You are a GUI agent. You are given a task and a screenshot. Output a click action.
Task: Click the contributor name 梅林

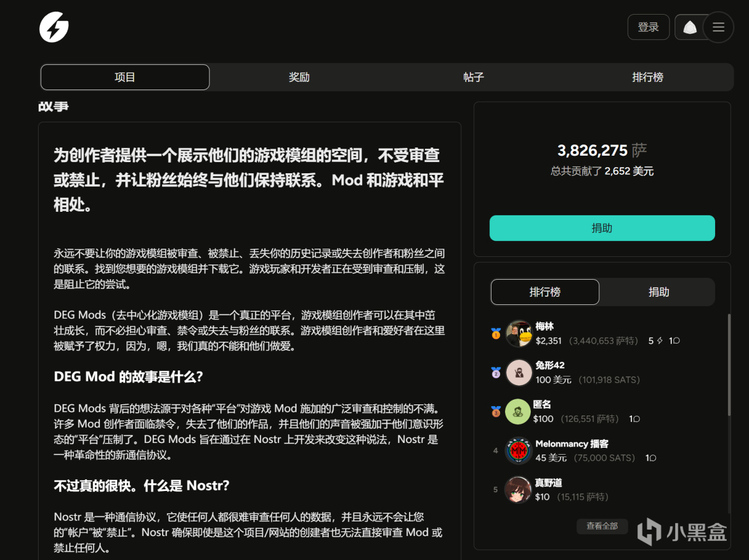[544, 327]
